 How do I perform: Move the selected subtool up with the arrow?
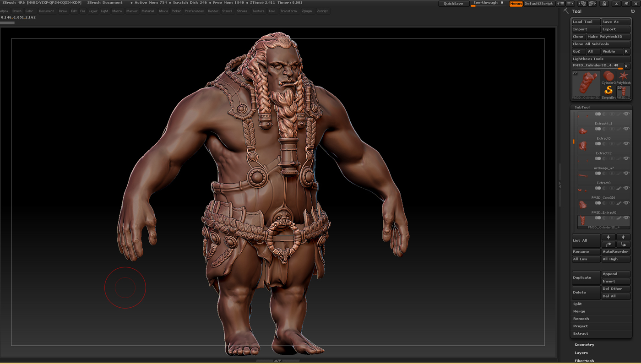pyautogui.click(x=608, y=237)
